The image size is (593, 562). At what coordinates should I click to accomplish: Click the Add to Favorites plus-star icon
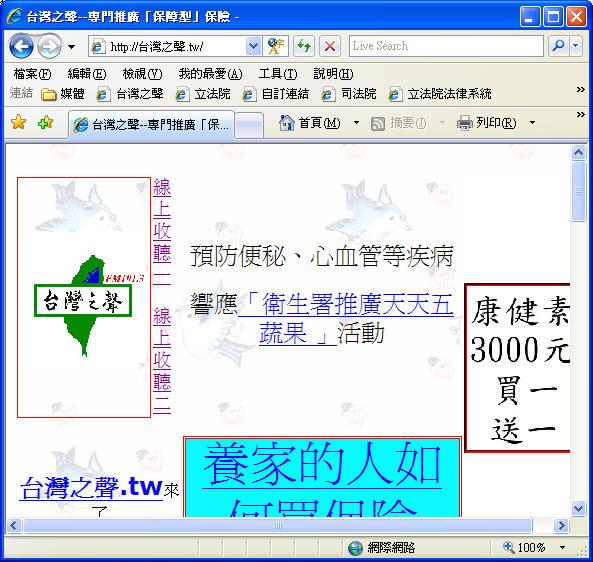pyautogui.click(x=45, y=122)
